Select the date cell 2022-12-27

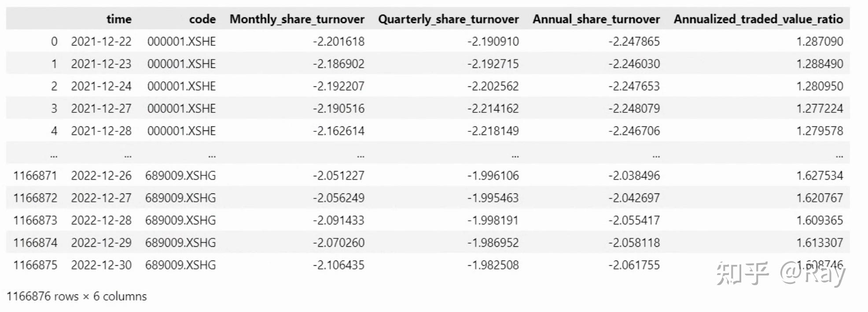101,198
